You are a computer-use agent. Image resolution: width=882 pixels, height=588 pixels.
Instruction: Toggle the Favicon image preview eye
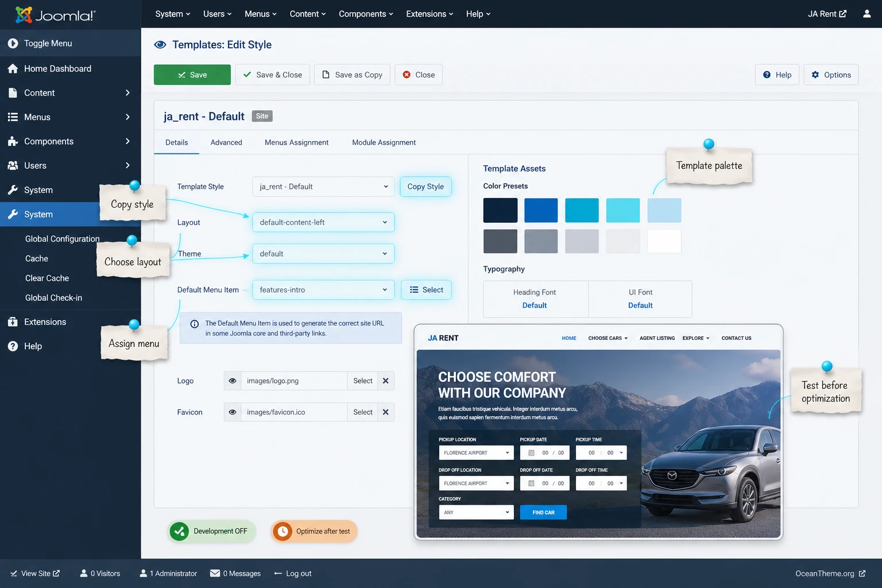(233, 412)
